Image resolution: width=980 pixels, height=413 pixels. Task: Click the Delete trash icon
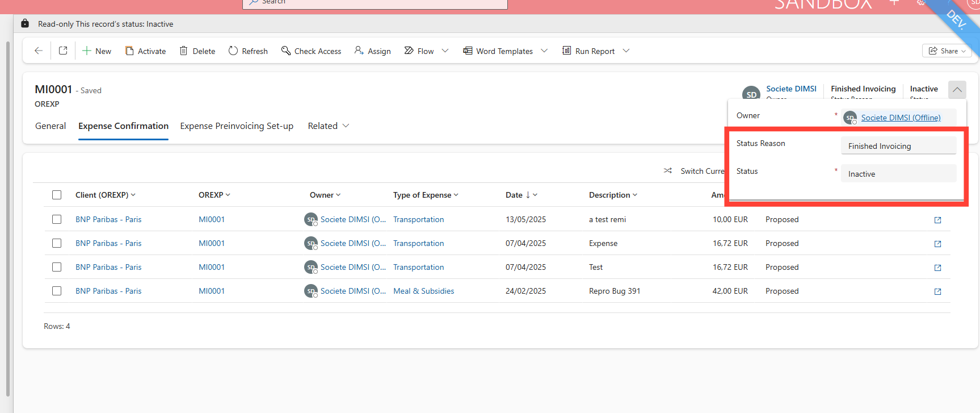(184, 51)
